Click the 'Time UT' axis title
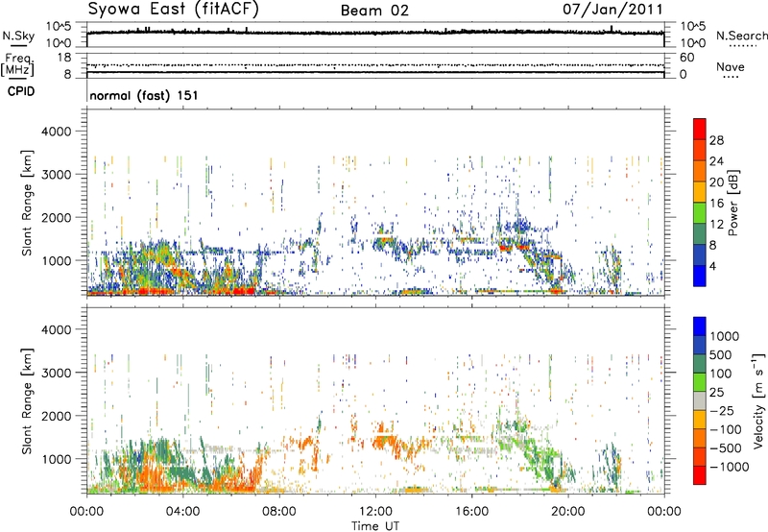 (x=375, y=526)
